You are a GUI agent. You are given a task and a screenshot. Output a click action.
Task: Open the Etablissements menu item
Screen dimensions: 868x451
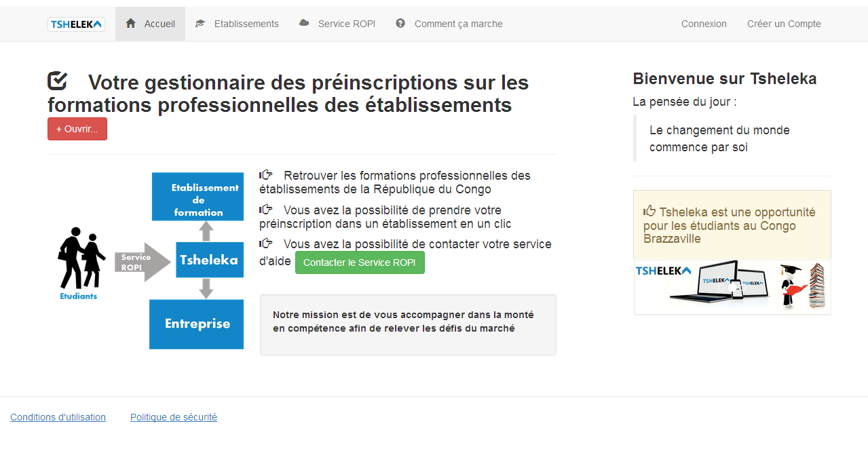tap(246, 24)
